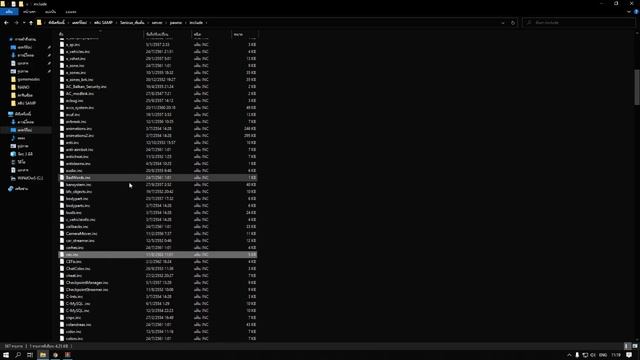Go up one folder level arrow
The width and height of the screenshot is (640, 360).
tap(31, 23)
